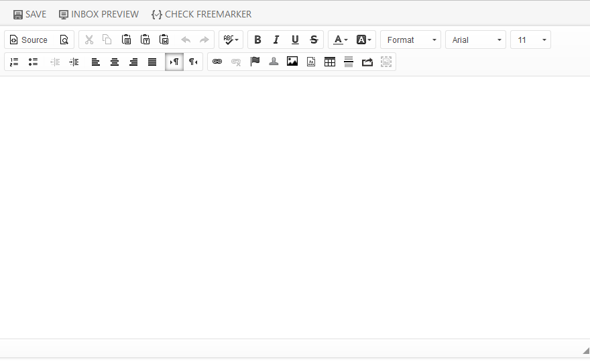This screenshot has height=364, width=590.
Task: Click Inbox Preview in the top bar
Action: (99, 14)
